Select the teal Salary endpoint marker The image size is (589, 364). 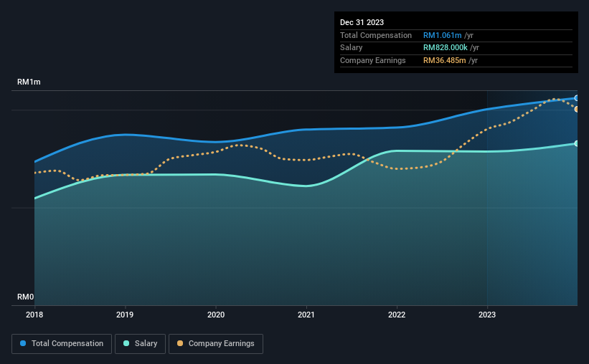click(x=577, y=143)
